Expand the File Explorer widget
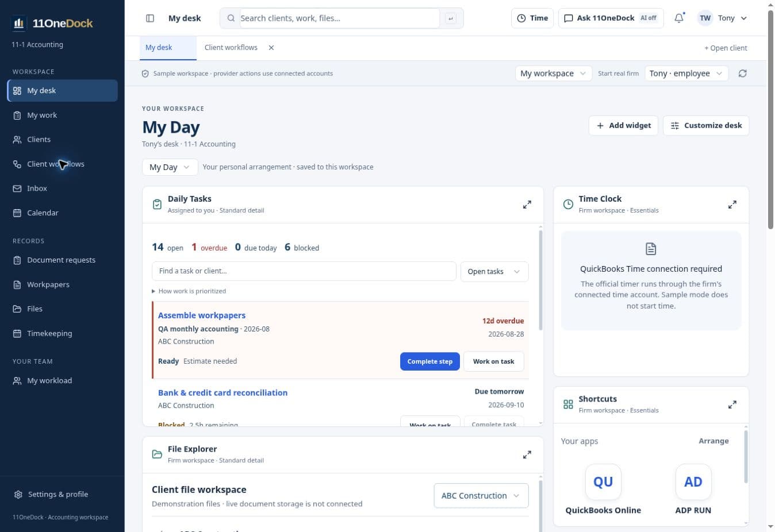The image size is (775, 532). pyautogui.click(x=527, y=454)
